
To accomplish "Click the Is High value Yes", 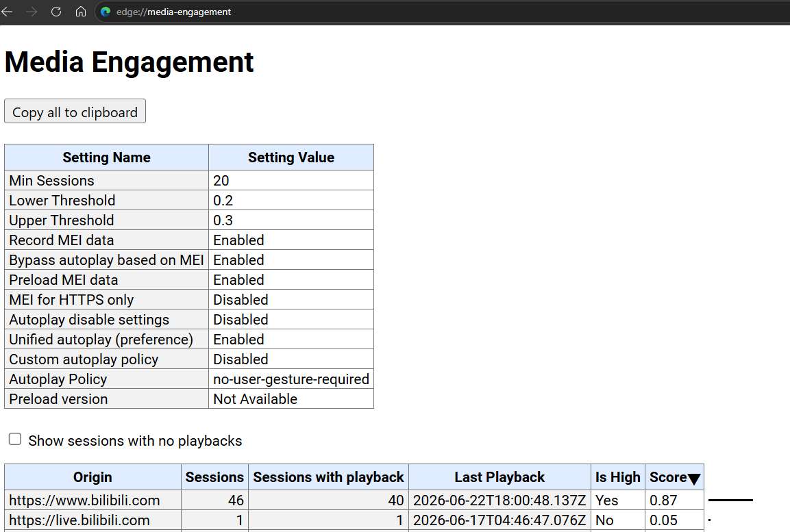I will click(606, 501).
